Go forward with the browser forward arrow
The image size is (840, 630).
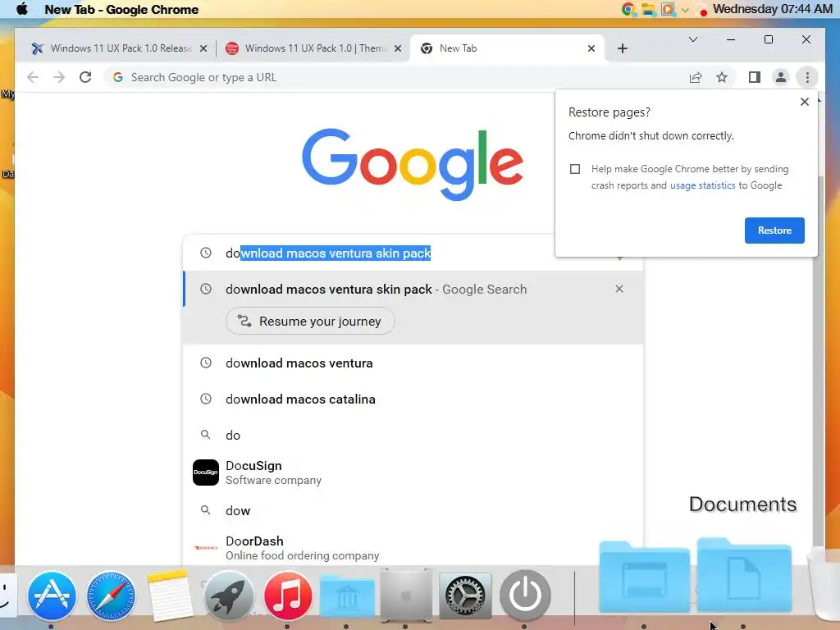coord(59,77)
